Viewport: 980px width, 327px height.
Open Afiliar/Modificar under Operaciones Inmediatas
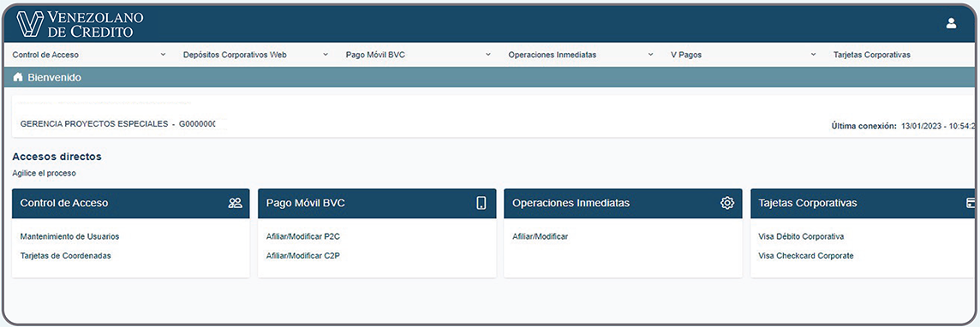540,236
